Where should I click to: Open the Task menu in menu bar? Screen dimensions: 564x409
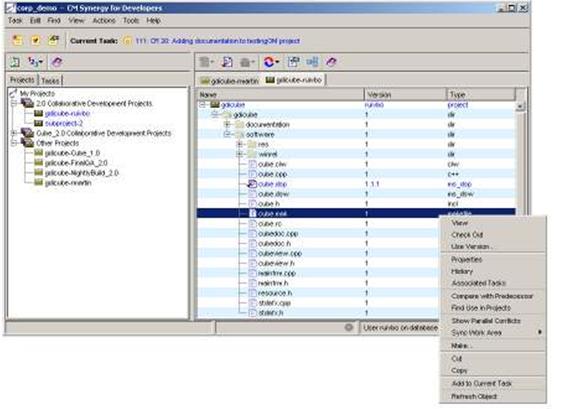15,21
